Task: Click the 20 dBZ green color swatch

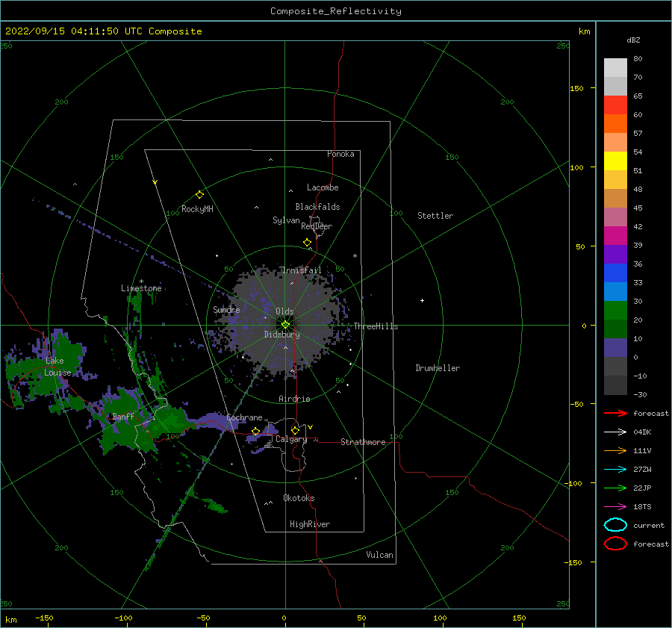Action: coord(615,311)
